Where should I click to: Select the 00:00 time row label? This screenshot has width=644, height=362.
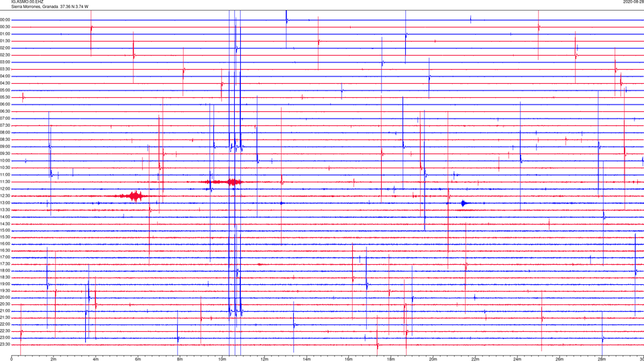pyautogui.click(x=5, y=20)
